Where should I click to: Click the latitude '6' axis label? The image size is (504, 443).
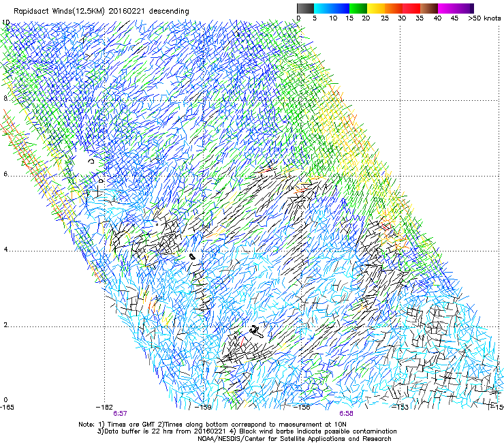(x=5, y=174)
